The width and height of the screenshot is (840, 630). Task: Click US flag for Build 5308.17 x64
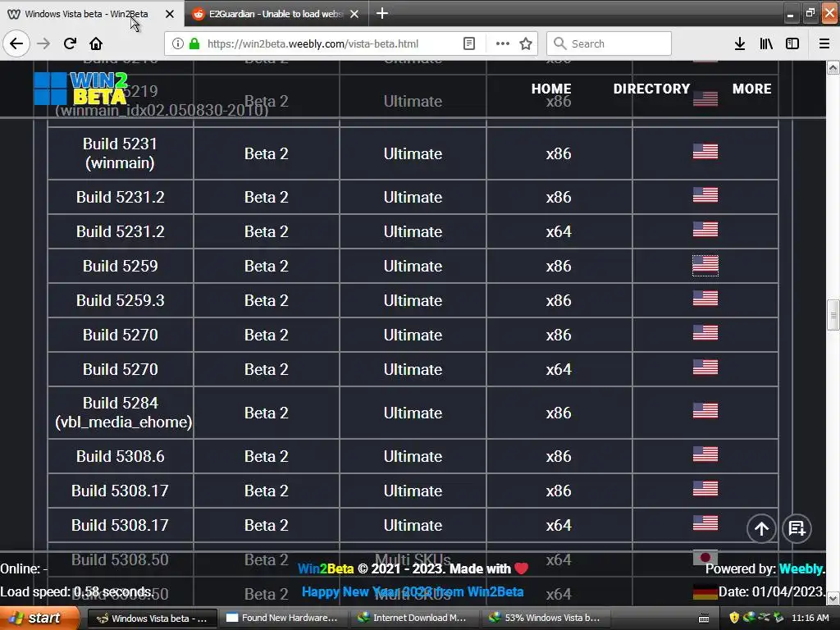[x=705, y=523]
